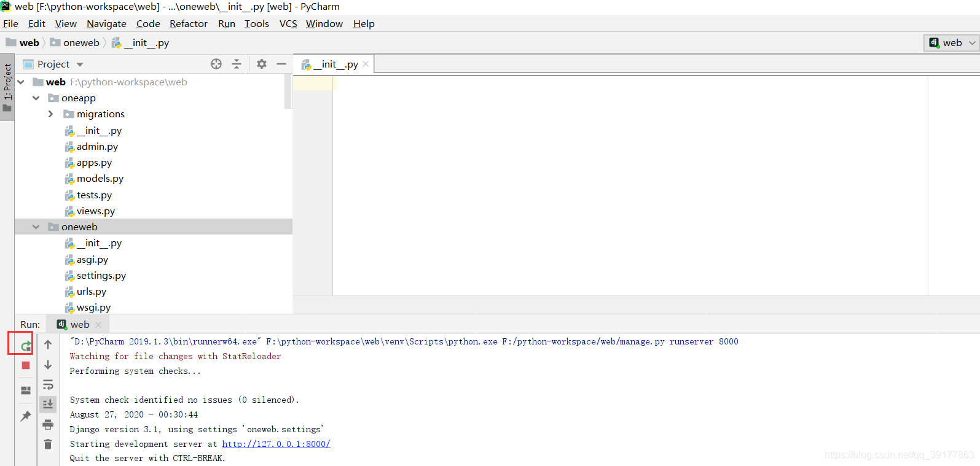Screen dimensions: 980x466
Task: Open the Refactor menu
Action: (189, 23)
